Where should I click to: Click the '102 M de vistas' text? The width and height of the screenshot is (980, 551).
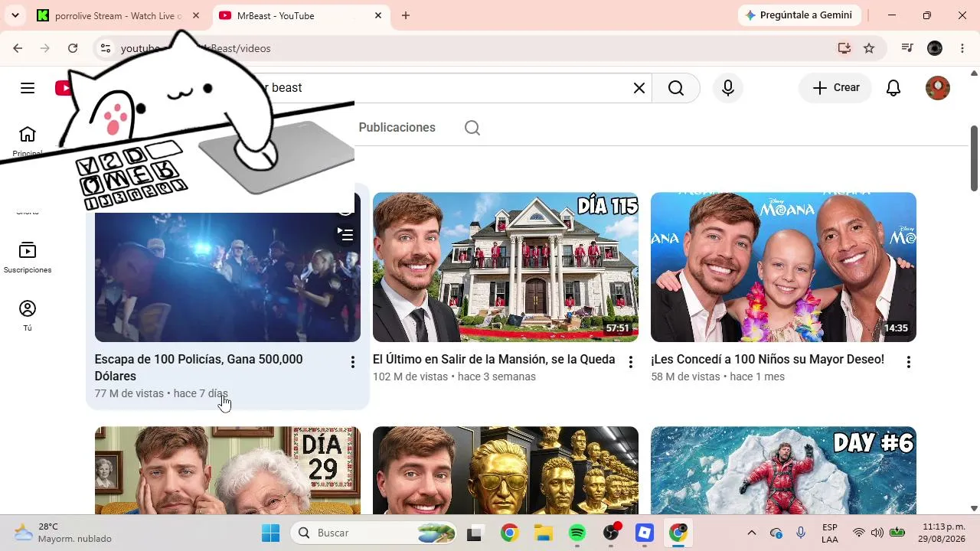click(410, 377)
